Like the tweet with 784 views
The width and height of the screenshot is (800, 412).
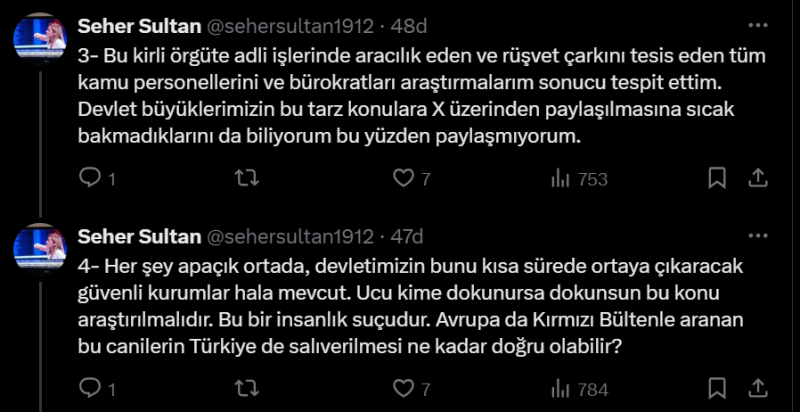(x=403, y=387)
